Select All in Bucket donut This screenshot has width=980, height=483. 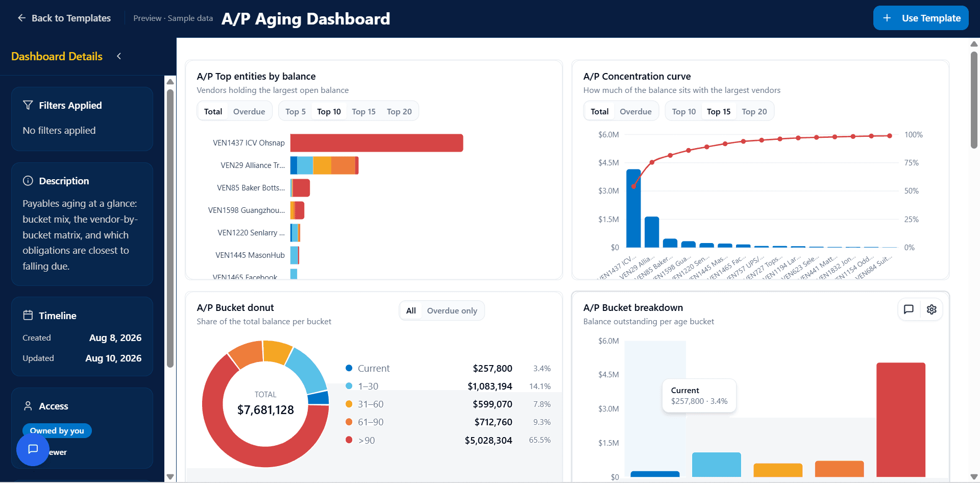pos(411,310)
